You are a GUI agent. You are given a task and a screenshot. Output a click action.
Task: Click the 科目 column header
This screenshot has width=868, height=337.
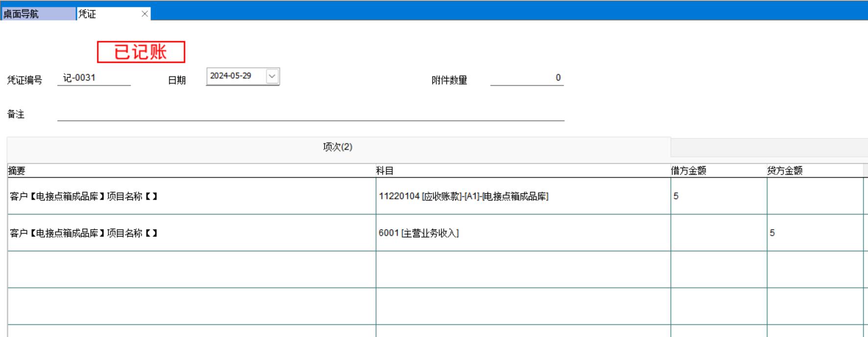coord(522,171)
